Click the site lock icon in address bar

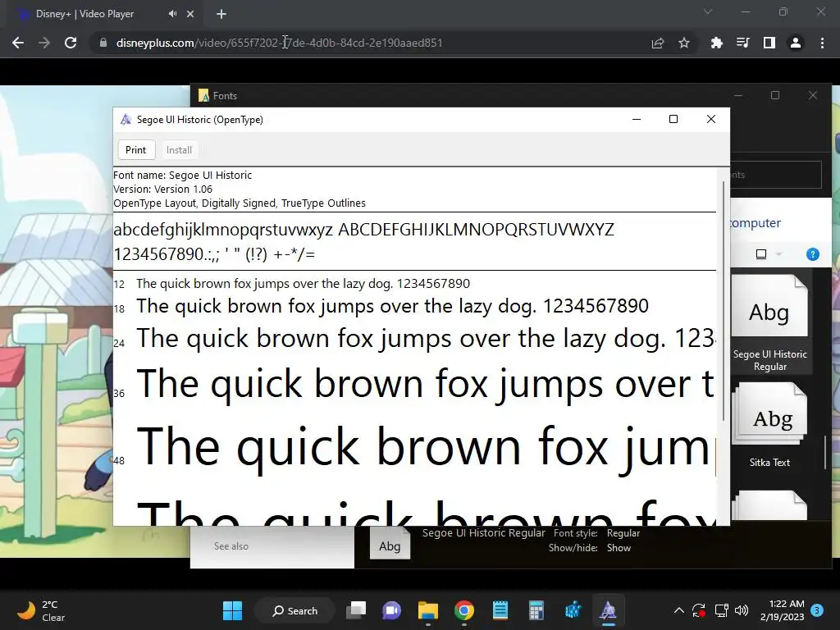pos(103,43)
